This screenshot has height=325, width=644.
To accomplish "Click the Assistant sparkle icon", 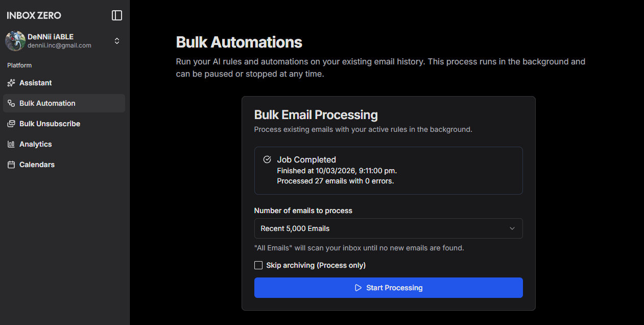I will [x=11, y=83].
